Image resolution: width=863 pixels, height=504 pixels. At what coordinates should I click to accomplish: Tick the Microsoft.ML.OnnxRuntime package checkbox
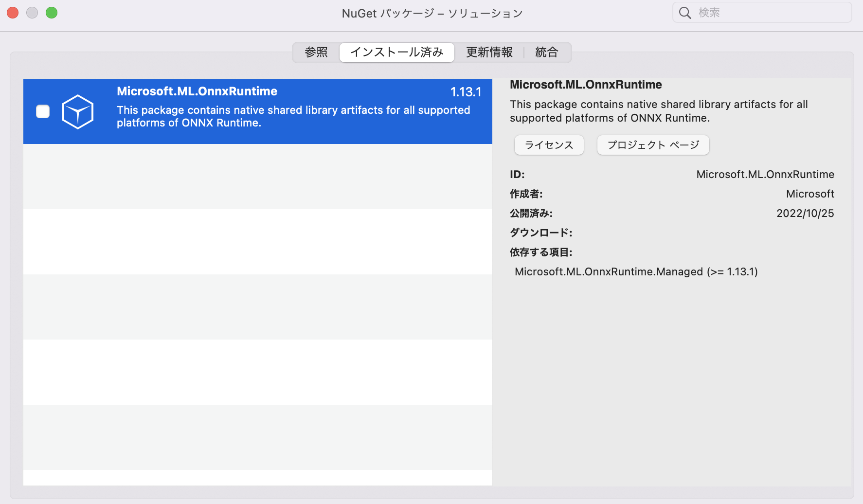pos(43,111)
